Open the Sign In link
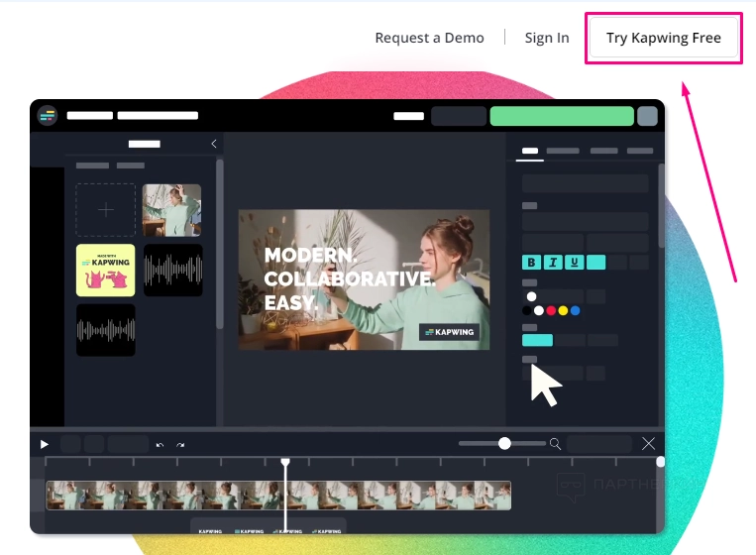The width and height of the screenshot is (756, 555). click(547, 38)
